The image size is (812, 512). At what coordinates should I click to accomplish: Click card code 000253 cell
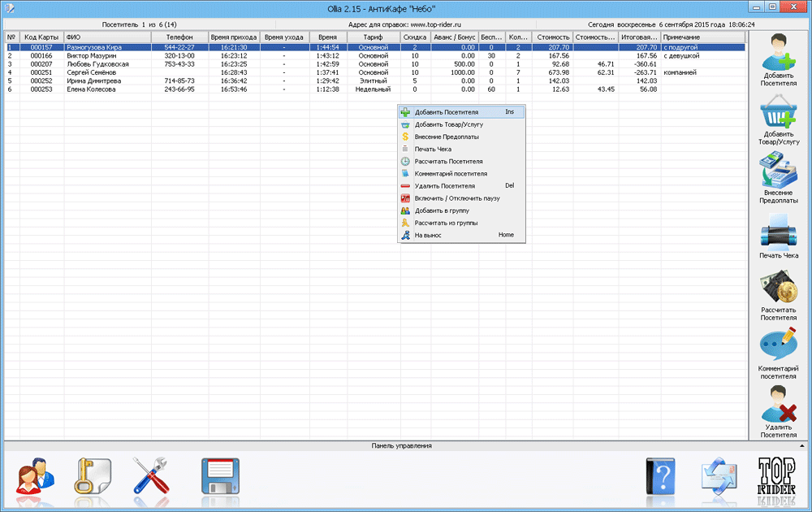(x=41, y=89)
